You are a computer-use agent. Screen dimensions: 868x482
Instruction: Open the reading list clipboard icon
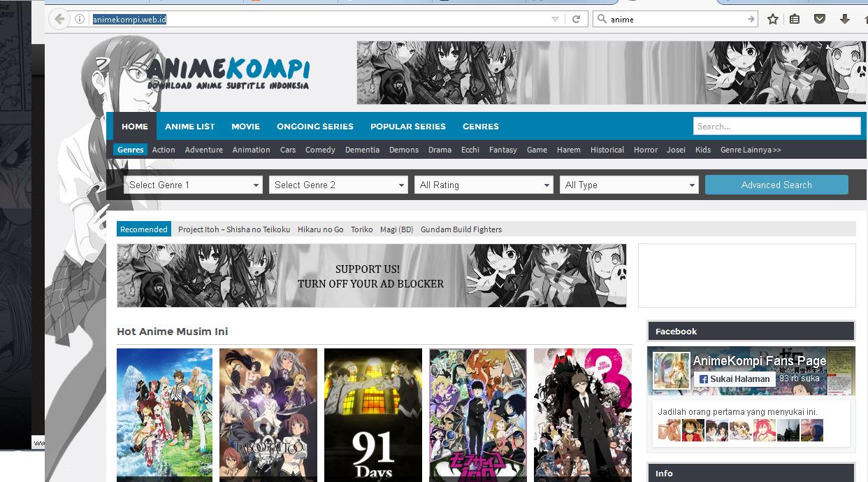point(795,19)
